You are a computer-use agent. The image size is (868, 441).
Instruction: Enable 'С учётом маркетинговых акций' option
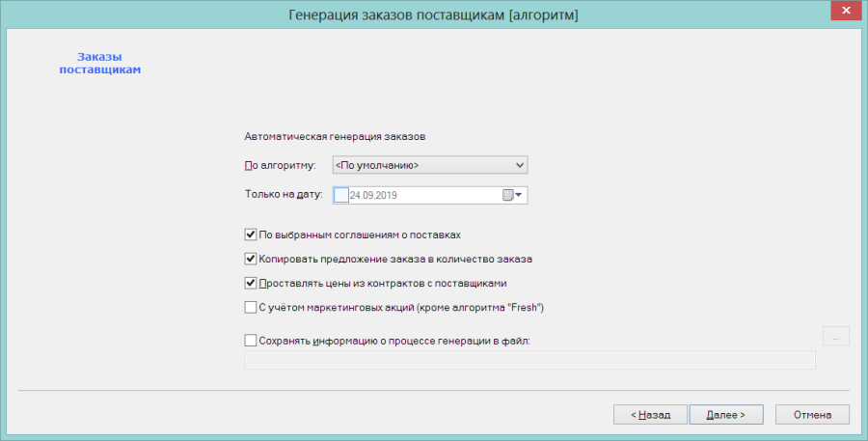[x=250, y=307]
